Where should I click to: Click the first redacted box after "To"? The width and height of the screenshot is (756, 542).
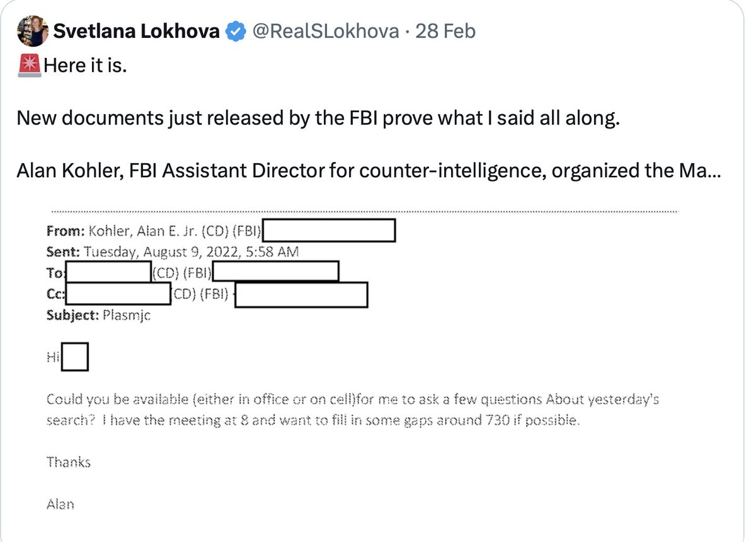(108, 272)
